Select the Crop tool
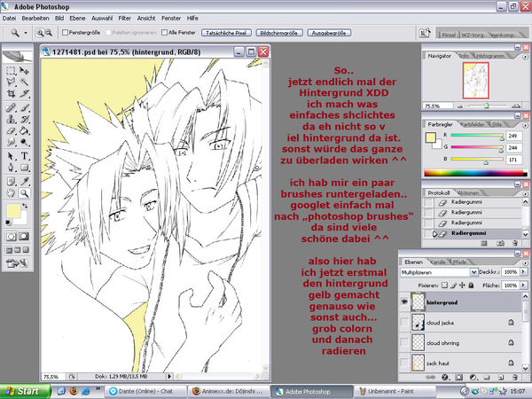The height and width of the screenshot is (399, 532). (11, 93)
